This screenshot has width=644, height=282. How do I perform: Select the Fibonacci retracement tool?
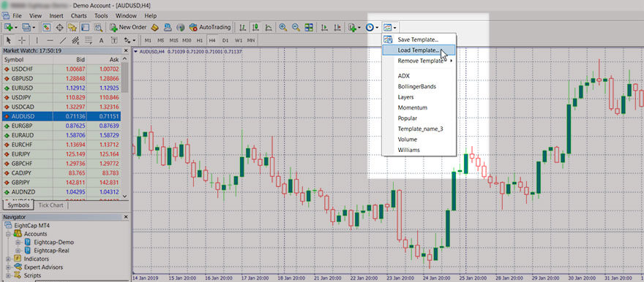point(89,40)
